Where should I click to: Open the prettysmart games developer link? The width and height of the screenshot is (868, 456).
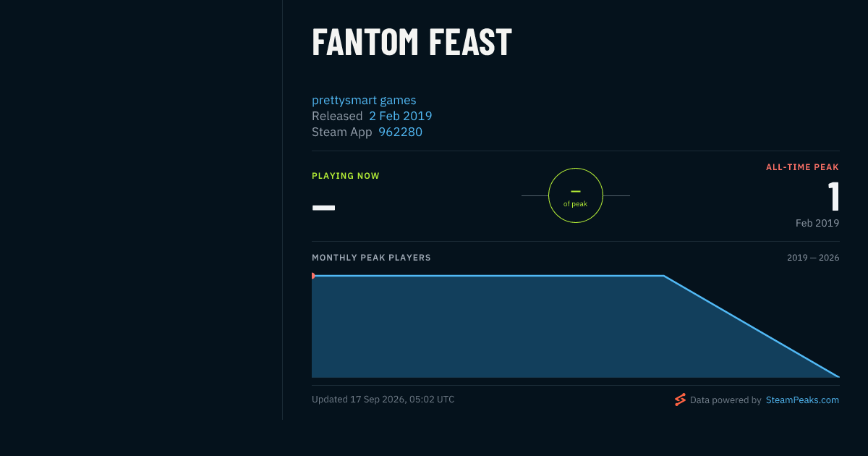[364, 101]
